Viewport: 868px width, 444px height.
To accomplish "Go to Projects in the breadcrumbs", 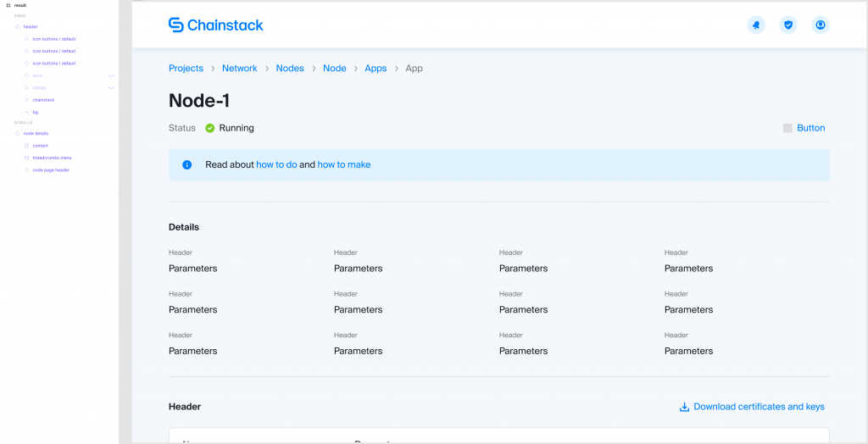I will [x=186, y=68].
